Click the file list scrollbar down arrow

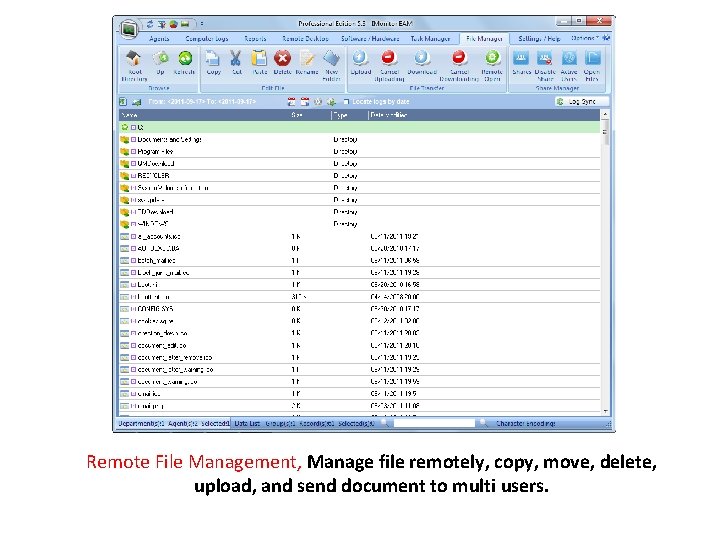(x=605, y=411)
